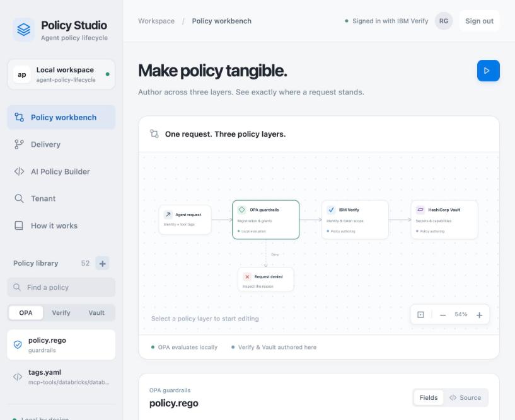Select the Agent request node
Viewport: 515px width, 420px height.
pos(185,220)
